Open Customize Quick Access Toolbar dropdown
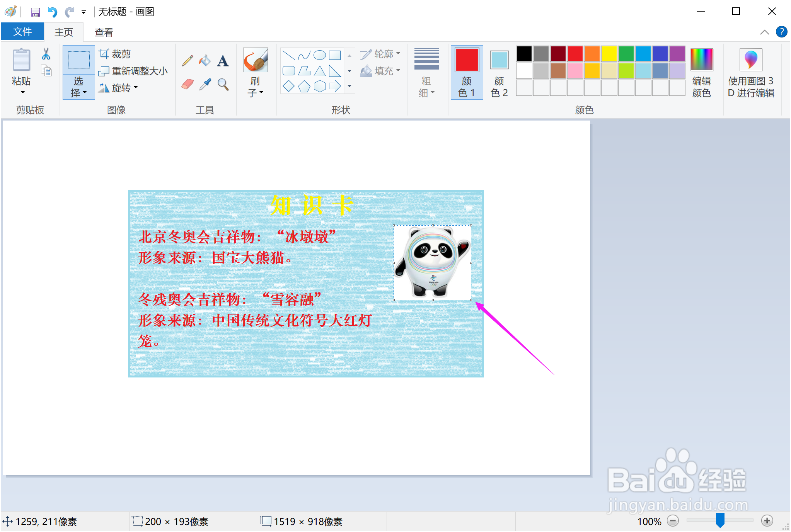 [84, 12]
